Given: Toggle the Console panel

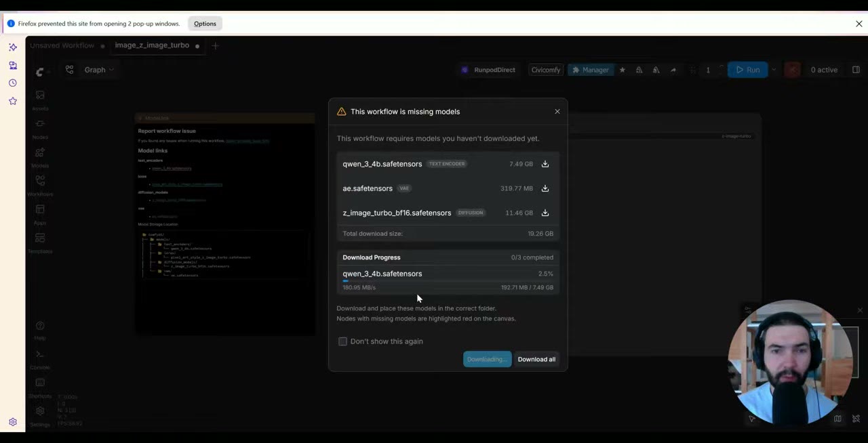Looking at the screenshot, I should coord(40,359).
